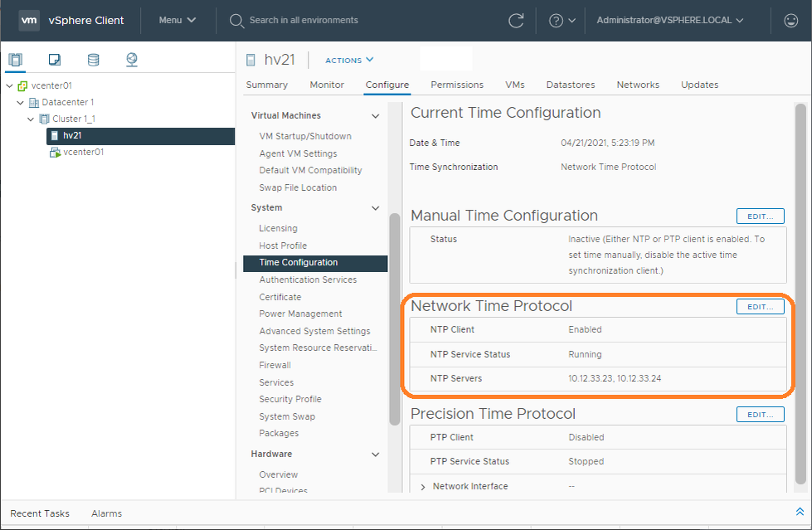This screenshot has width=812, height=530.
Task: Click the vcenter01 server icon in tree
Action: (22, 86)
